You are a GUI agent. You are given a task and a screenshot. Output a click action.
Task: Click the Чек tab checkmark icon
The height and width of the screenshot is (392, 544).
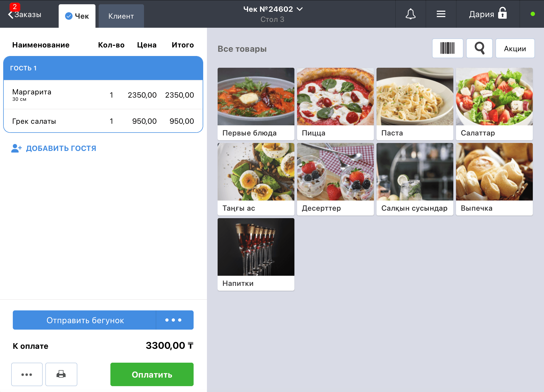click(69, 16)
